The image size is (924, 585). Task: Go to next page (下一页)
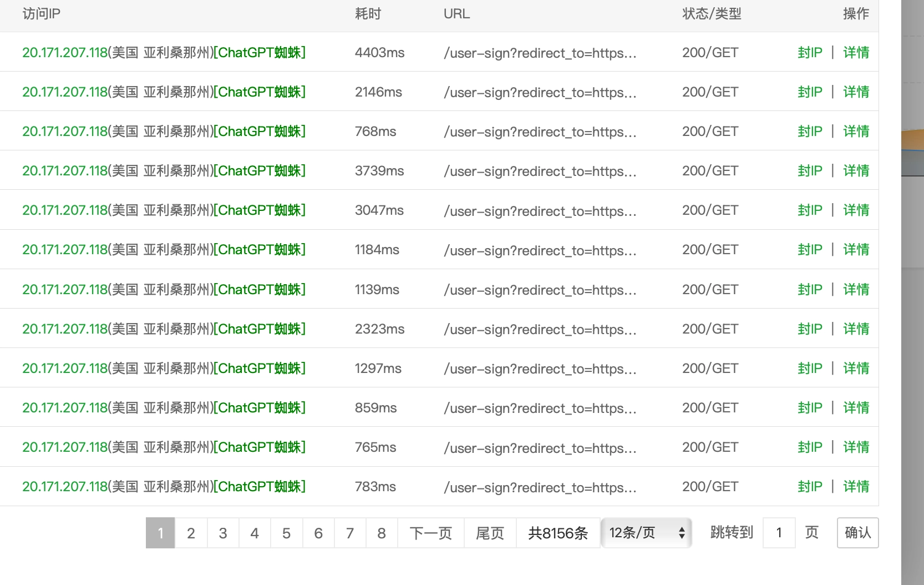431,533
